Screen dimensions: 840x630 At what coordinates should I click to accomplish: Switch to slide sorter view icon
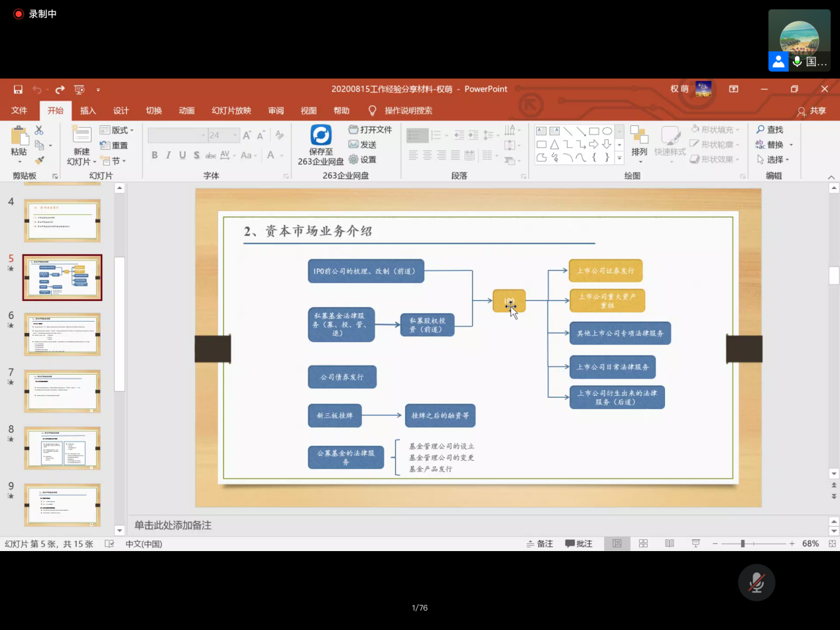pyautogui.click(x=643, y=544)
